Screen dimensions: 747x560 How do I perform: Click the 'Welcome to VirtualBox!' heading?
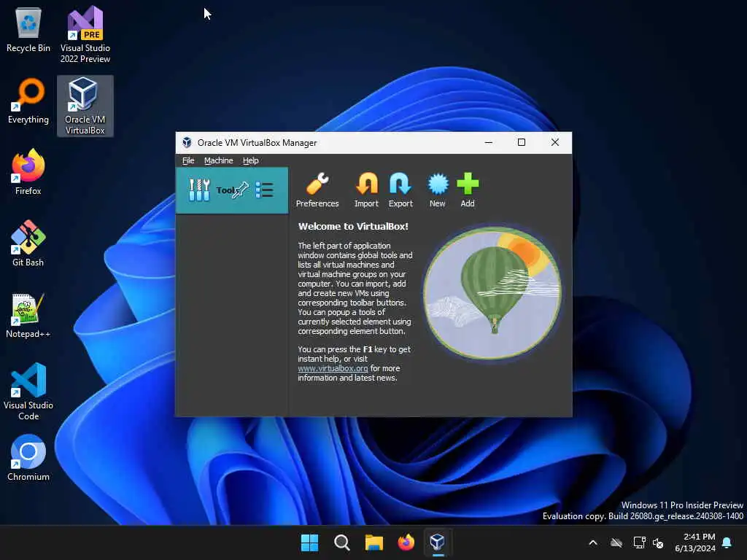(x=353, y=226)
